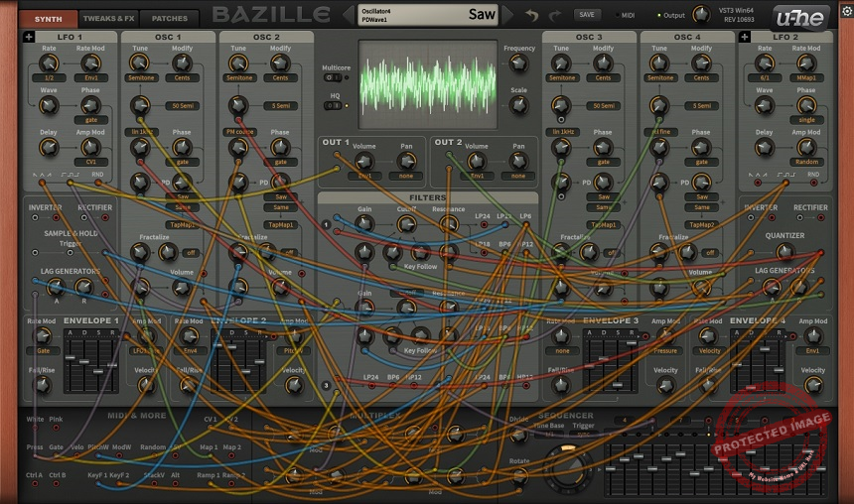Open LFO 2 Amp Mod Random selector
This screenshot has height=504, width=854.
point(806,162)
